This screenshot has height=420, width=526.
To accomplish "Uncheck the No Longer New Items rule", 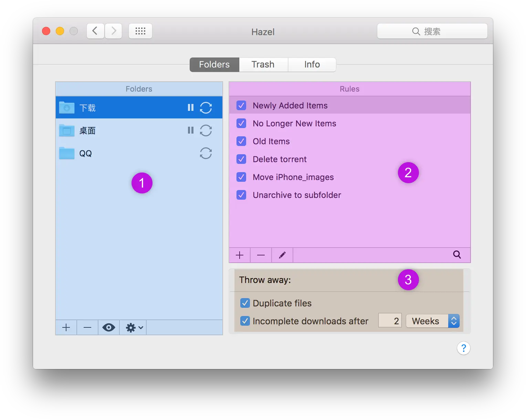I will point(241,123).
